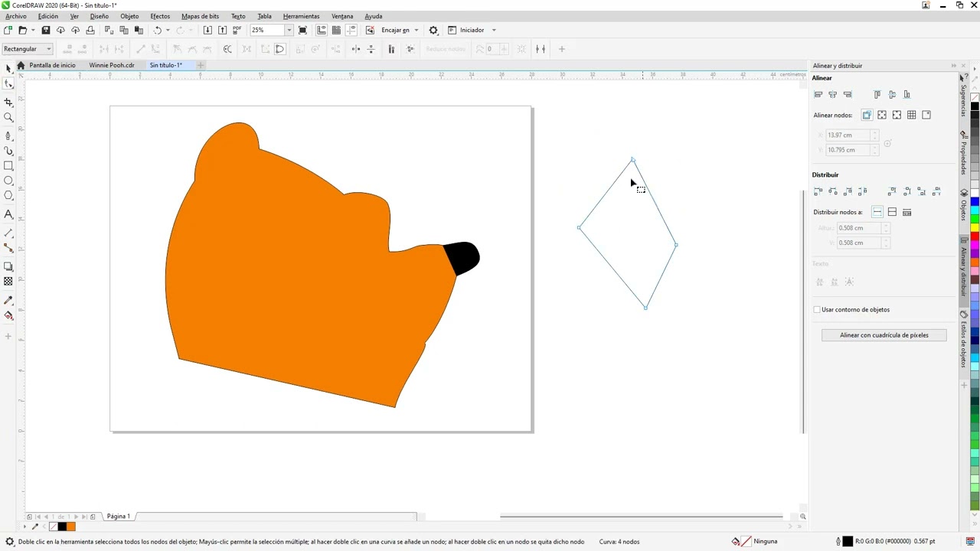This screenshot has height=551, width=980.
Task: Click the New document icon
Action: coord(8,30)
